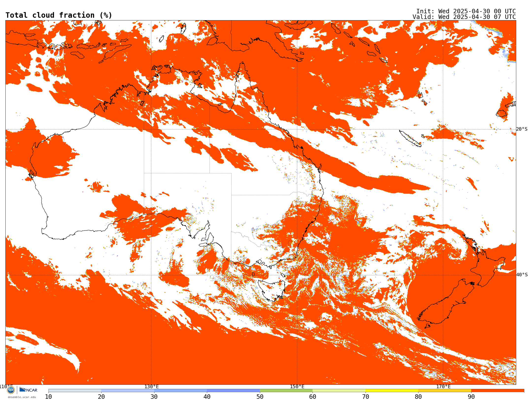Image resolution: width=532 pixels, height=400 pixels.
Task: Click the 'Init: Wed 2025-04-30 00 UTC' line
Action: [x=466, y=11]
